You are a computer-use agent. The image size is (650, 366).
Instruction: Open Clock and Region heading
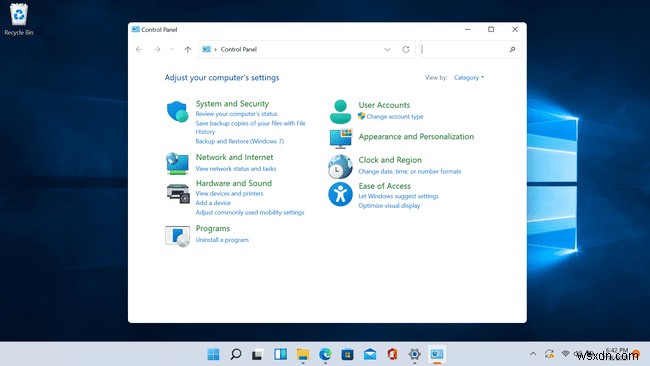(x=390, y=160)
